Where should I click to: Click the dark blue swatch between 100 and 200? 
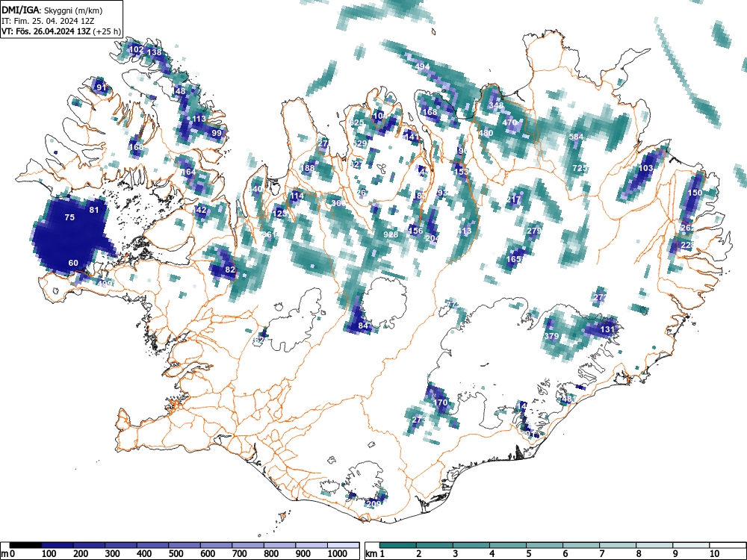(x=58, y=545)
